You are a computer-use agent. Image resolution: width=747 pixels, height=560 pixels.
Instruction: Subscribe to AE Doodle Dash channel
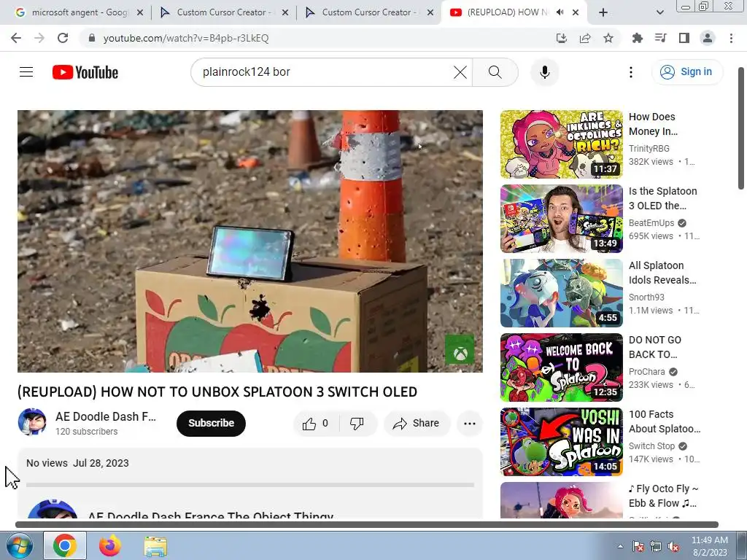[x=211, y=424]
